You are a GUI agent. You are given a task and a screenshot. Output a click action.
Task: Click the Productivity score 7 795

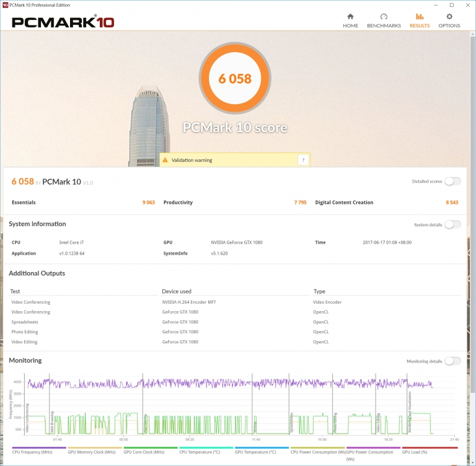(x=300, y=203)
